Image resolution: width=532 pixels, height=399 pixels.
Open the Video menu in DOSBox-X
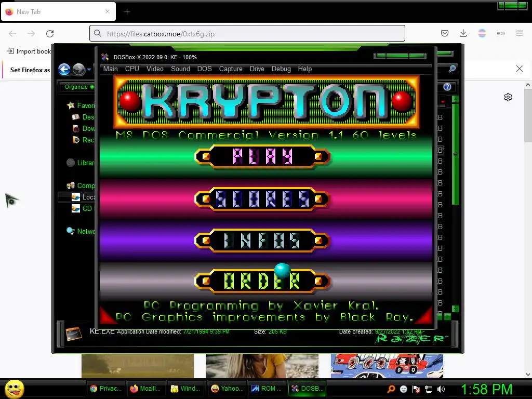[155, 69]
